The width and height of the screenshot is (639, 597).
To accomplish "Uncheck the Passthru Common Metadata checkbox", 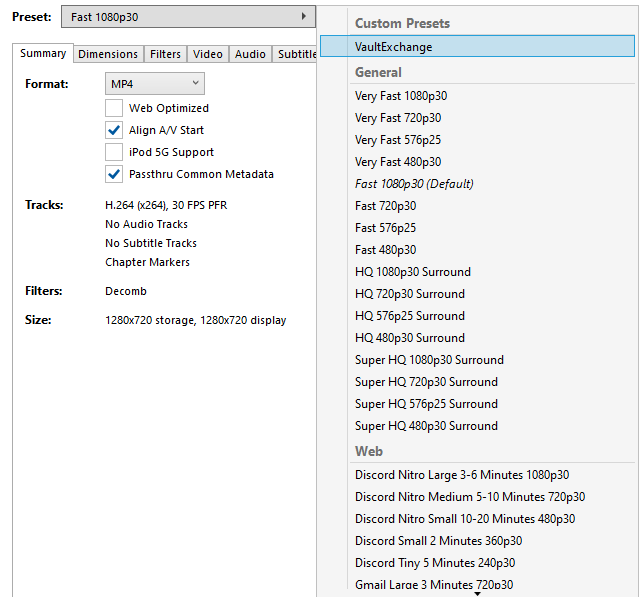I will tap(114, 174).
